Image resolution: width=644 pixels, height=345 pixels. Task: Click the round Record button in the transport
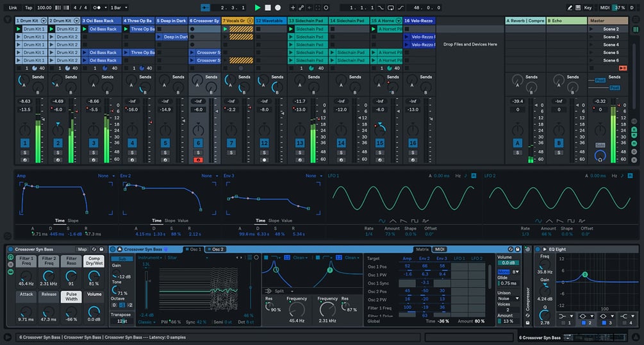278,8
